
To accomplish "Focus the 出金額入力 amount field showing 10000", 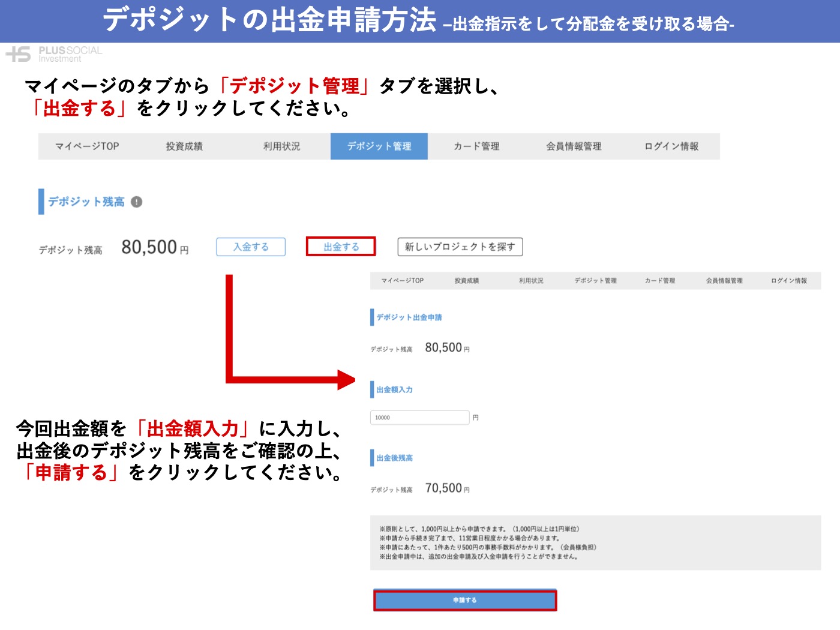I will point(420,418).
